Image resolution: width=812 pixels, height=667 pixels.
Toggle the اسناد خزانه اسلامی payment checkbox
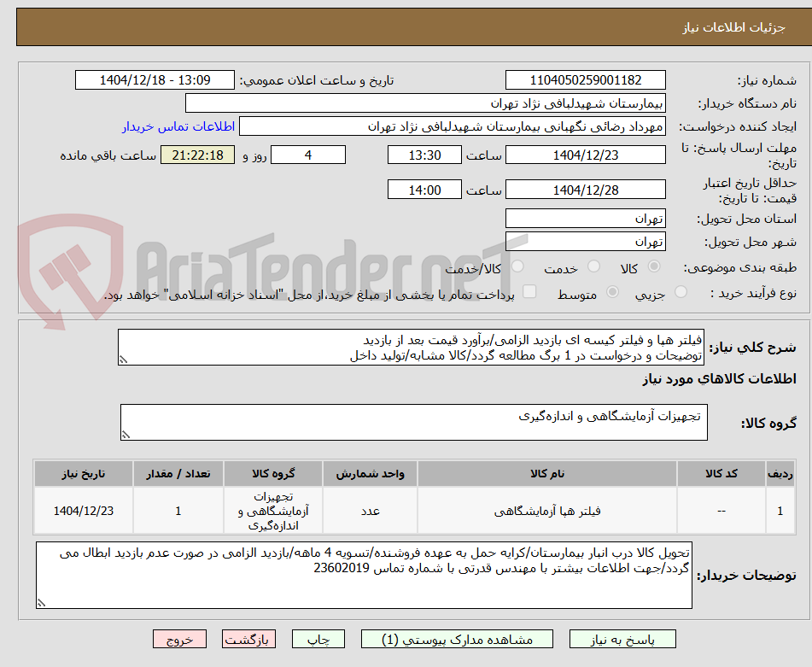tap(529, 291)
